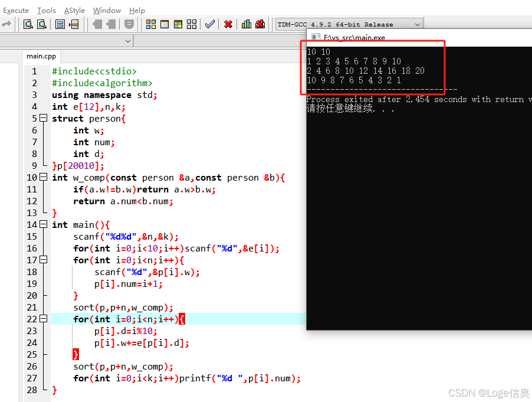The image size is (532, 402).
Task: Open the Window menu
Action: pyautogui.click(x=107, y=11)
